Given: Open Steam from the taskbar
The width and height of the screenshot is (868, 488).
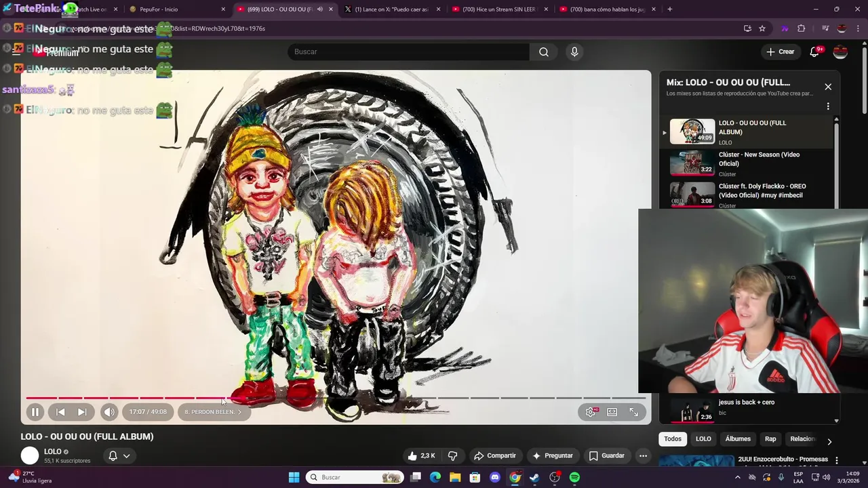Looking at the screenshot, I should [x=534, y=477].
